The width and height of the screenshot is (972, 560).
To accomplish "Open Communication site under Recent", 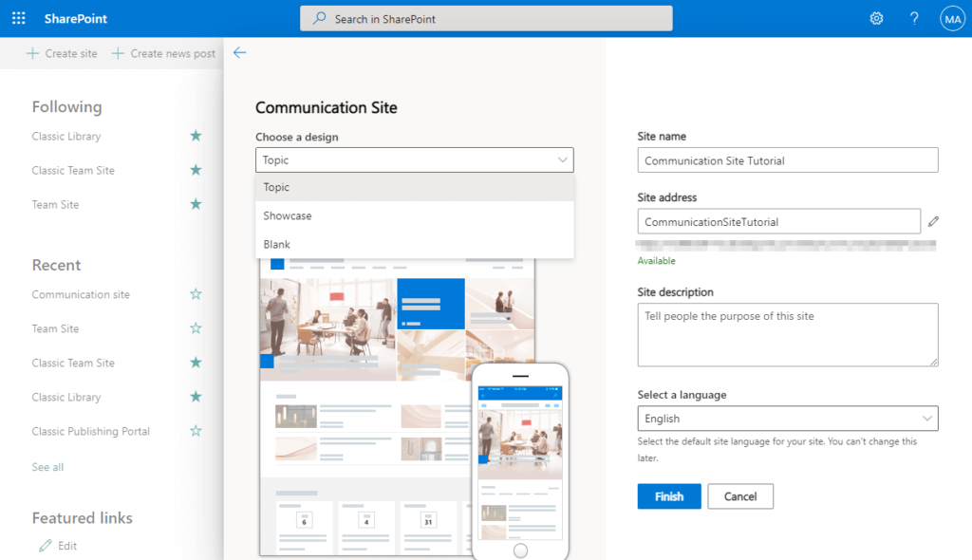I will (x=81, y=294).
